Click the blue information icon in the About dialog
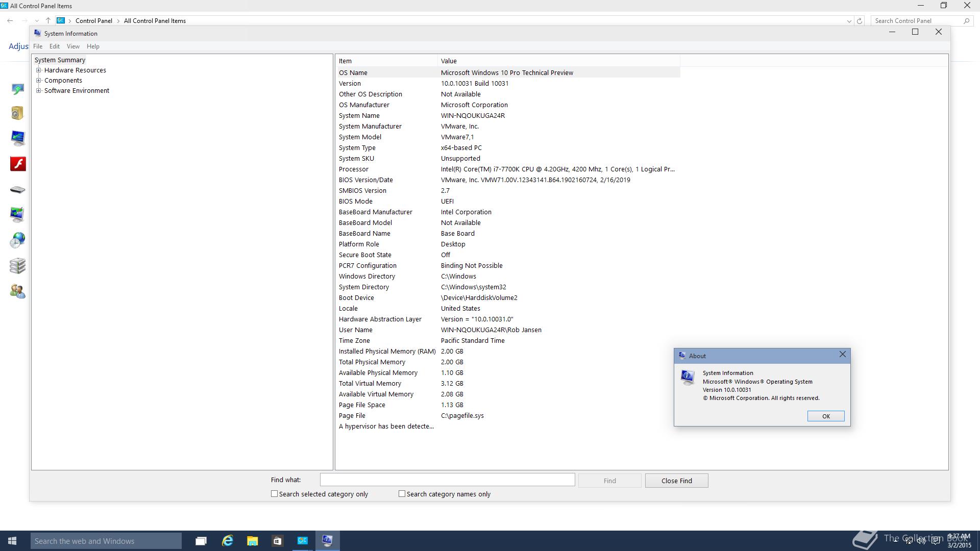This screenshot has height=551, width=980. [688, 377]
